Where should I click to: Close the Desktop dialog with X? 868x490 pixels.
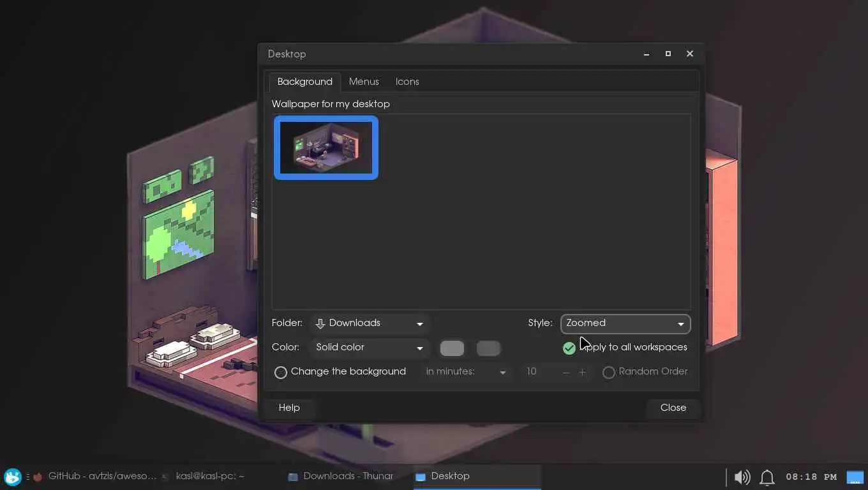pos(690,54)
